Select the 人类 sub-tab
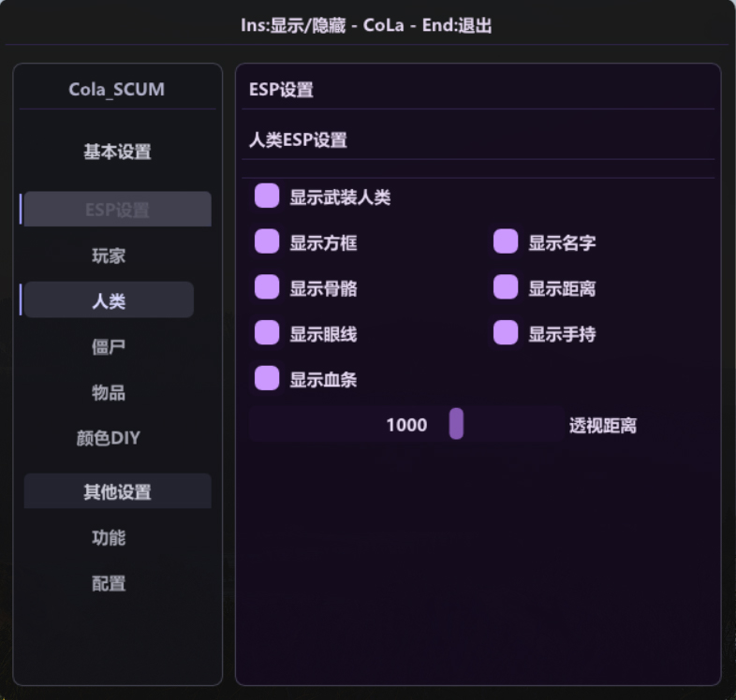This screenshot has height=700, width=736. (109, 299)
